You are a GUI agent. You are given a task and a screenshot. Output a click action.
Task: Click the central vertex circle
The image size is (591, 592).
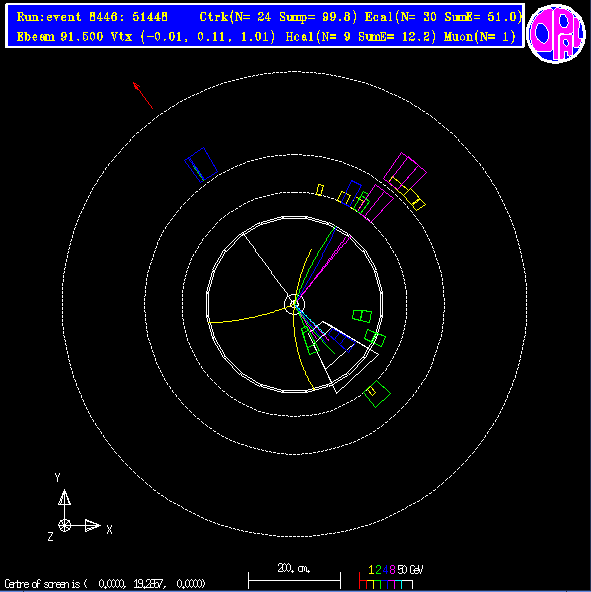tap(294, 304)
